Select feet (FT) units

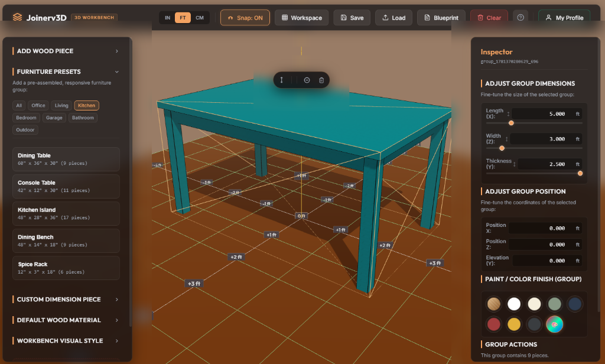tap(183, 18)
